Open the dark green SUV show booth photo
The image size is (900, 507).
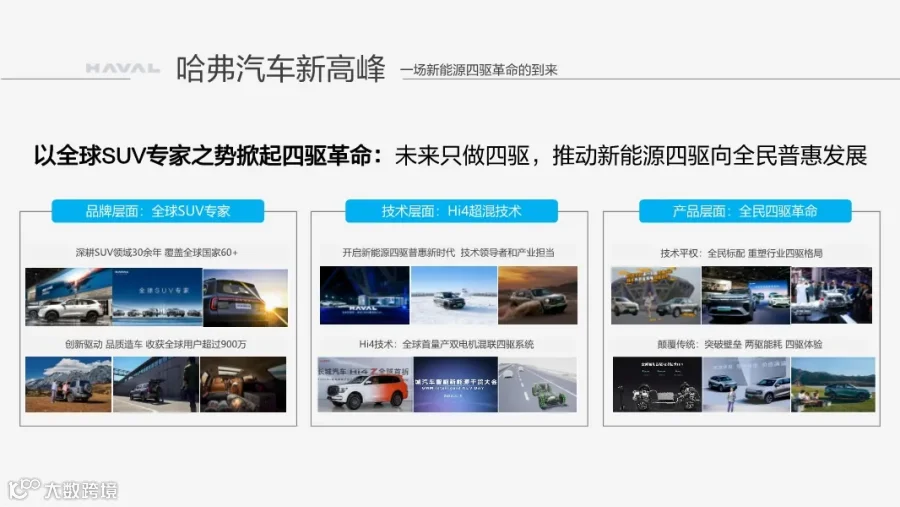[746, 296]
